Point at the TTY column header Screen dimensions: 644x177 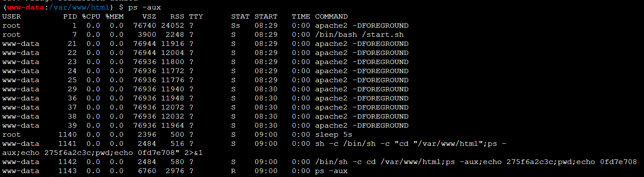pos(196,16)
